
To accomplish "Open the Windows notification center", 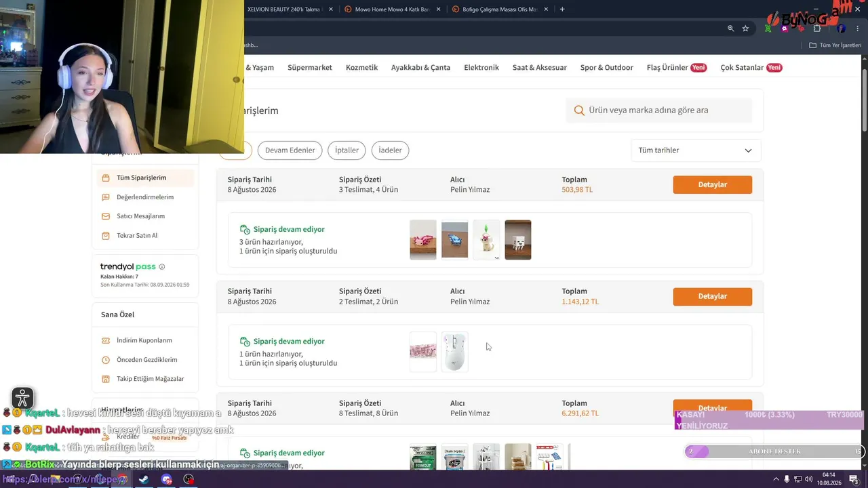I will pyautogui.click(x=854, y=479).
